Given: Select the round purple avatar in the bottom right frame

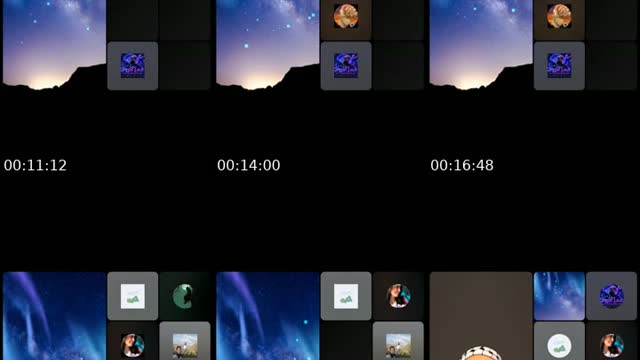Looking at the screenshot, I should 611,296.
